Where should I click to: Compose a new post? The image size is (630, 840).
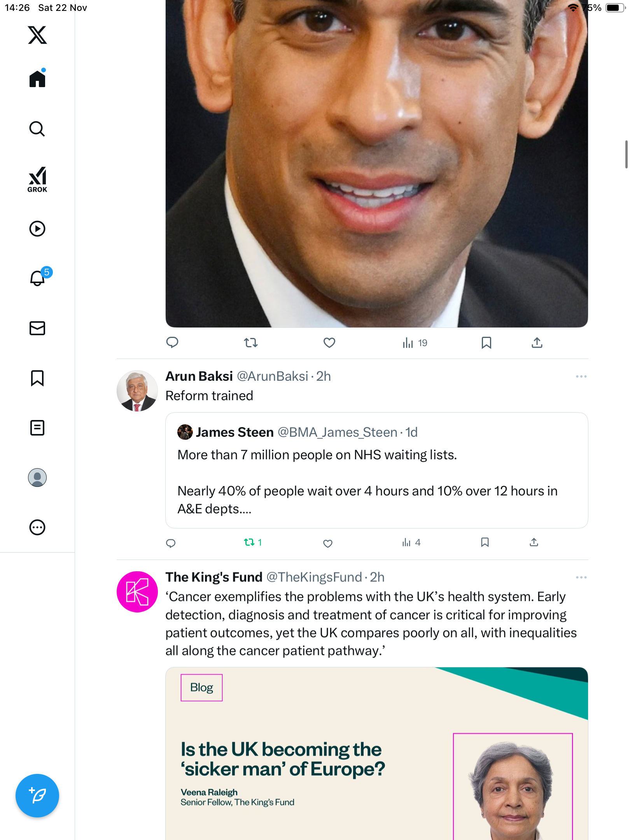(37, 796)
